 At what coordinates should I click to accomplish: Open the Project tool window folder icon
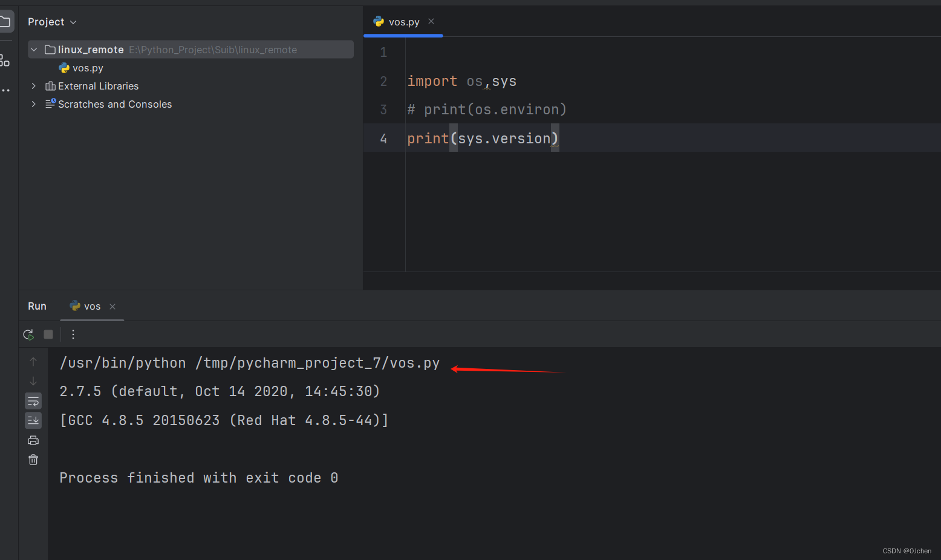coord(5,22)
